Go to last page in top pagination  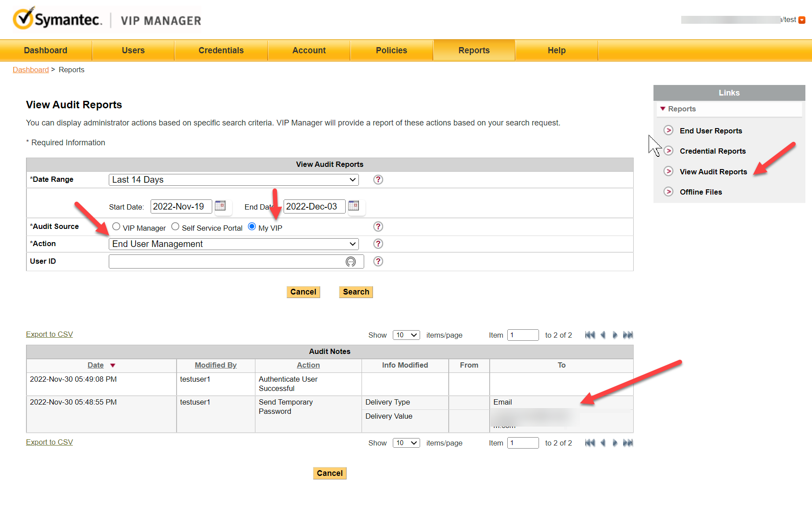click(628, 335)
